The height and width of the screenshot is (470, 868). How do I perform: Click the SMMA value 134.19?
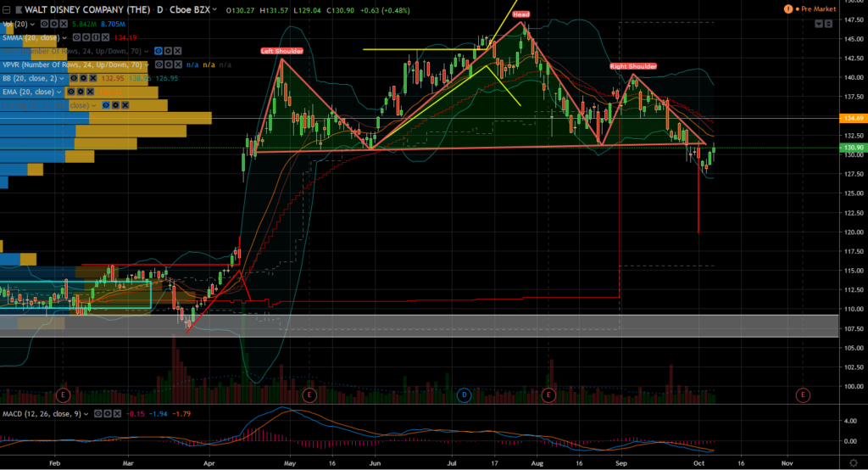coord(125,37)
